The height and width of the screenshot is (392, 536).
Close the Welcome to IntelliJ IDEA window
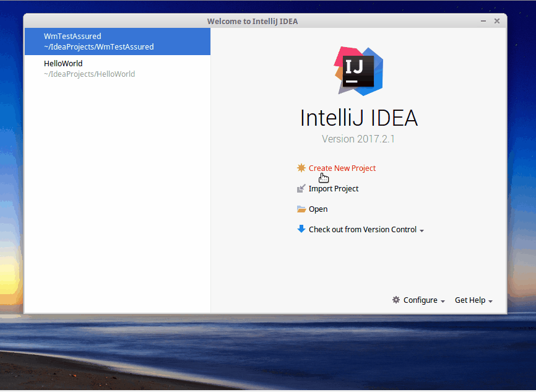pyautogui.click(x=497, y=21)
